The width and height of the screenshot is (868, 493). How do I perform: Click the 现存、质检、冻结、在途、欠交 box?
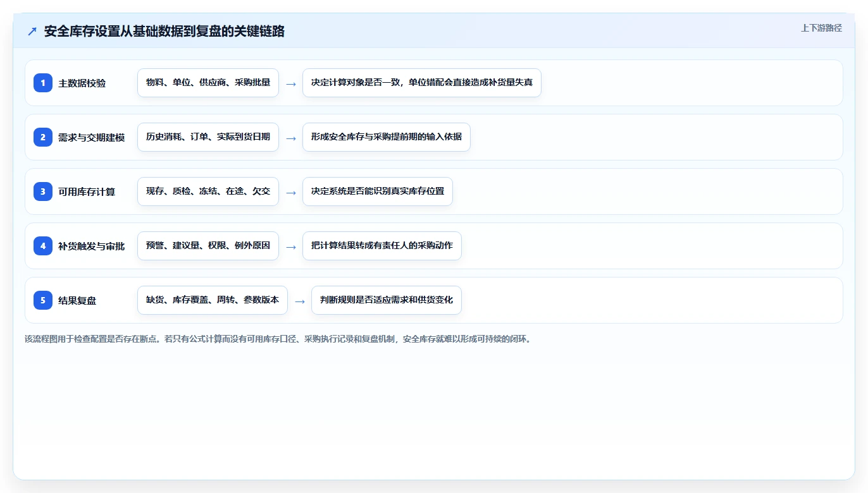point(208,192)
